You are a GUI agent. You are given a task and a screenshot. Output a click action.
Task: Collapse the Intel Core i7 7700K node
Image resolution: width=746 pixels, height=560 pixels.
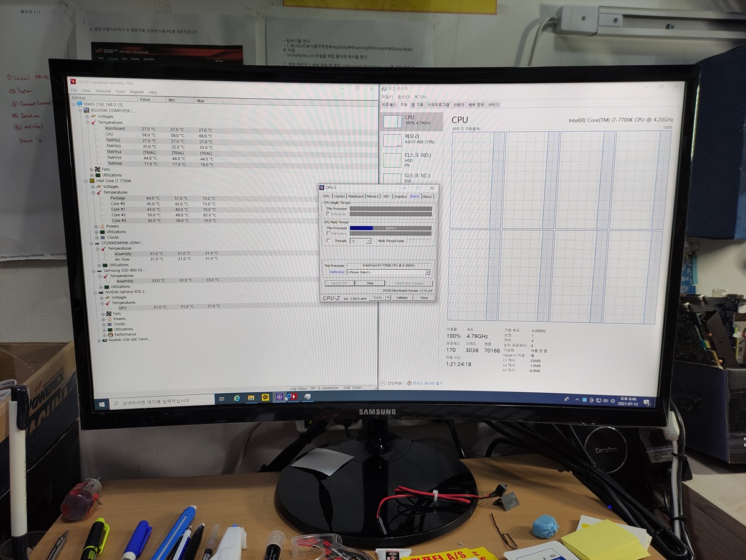85,181
